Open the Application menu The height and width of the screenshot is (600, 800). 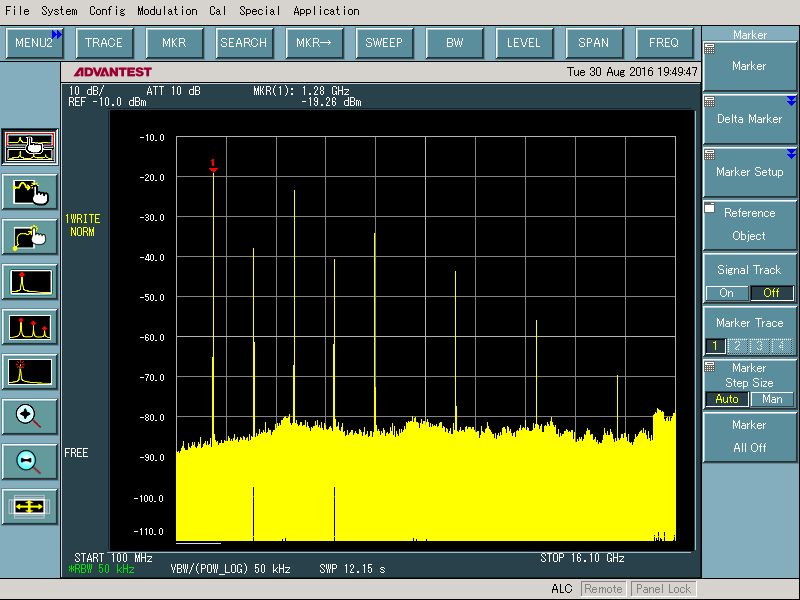click(326, 11)
